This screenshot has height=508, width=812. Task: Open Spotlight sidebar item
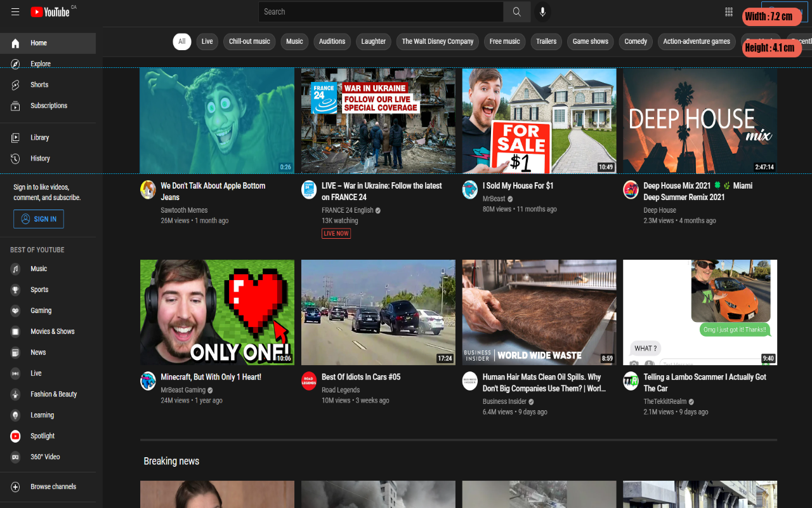48,436
